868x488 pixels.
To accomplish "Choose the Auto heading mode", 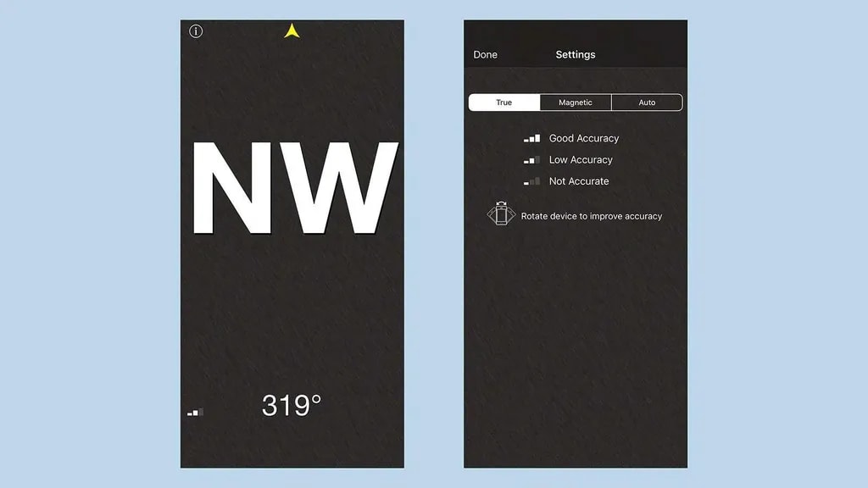I will coord(647,103).
